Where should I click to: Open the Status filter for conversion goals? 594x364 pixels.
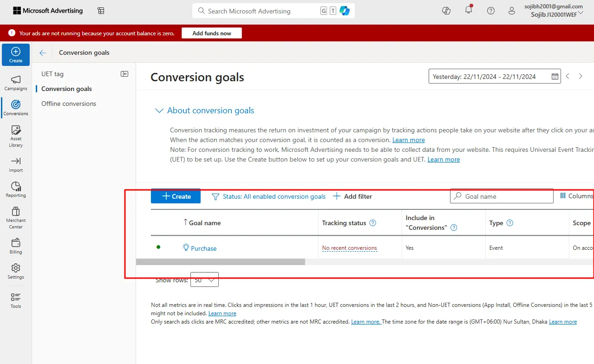[x=268, y=196]
